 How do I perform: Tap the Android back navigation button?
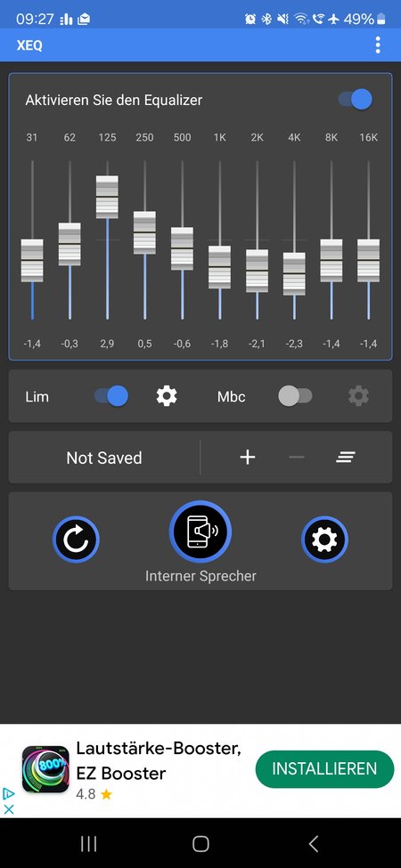point(314,844)
